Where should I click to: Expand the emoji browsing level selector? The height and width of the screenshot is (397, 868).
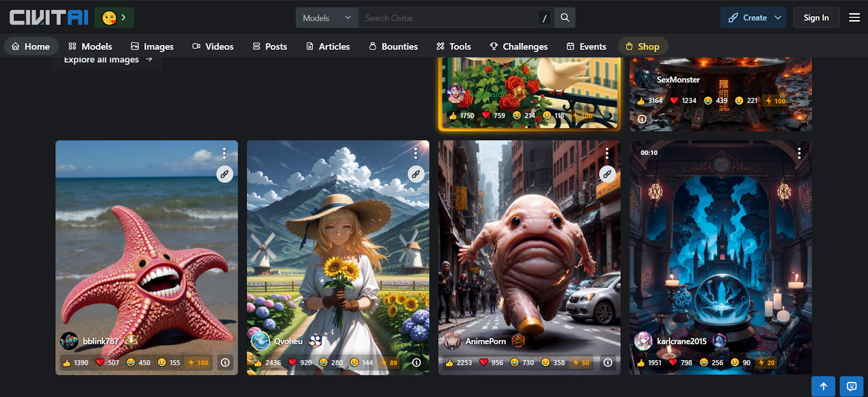pos(114,17)
